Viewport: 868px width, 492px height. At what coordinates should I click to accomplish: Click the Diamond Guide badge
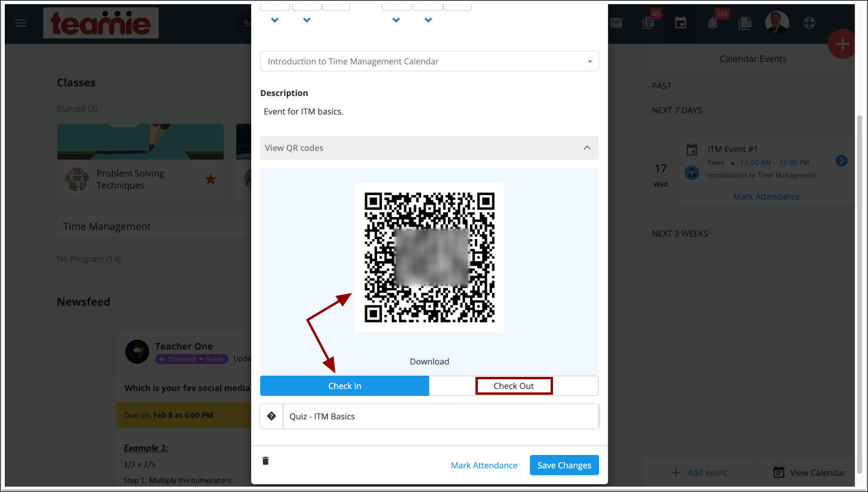click(190, 359)
